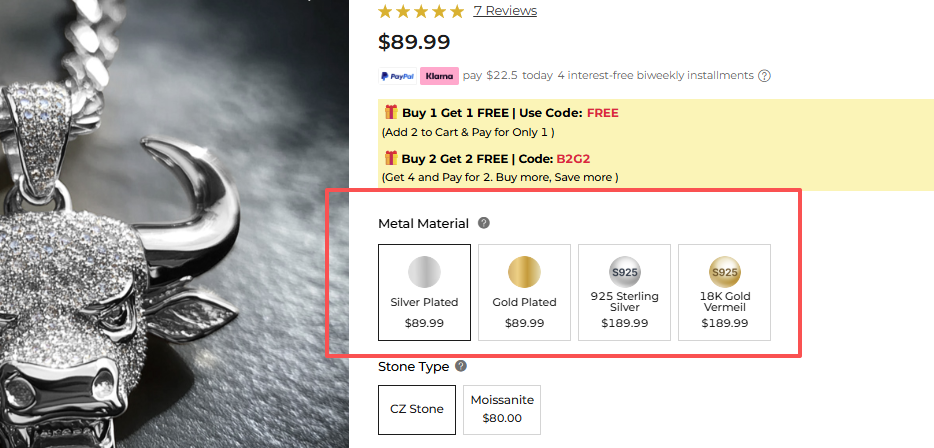This screenshot has width=934, height=448.
Task: Click the PayPal logo icon
Action: pyautogui.click(x=397, y=76)
